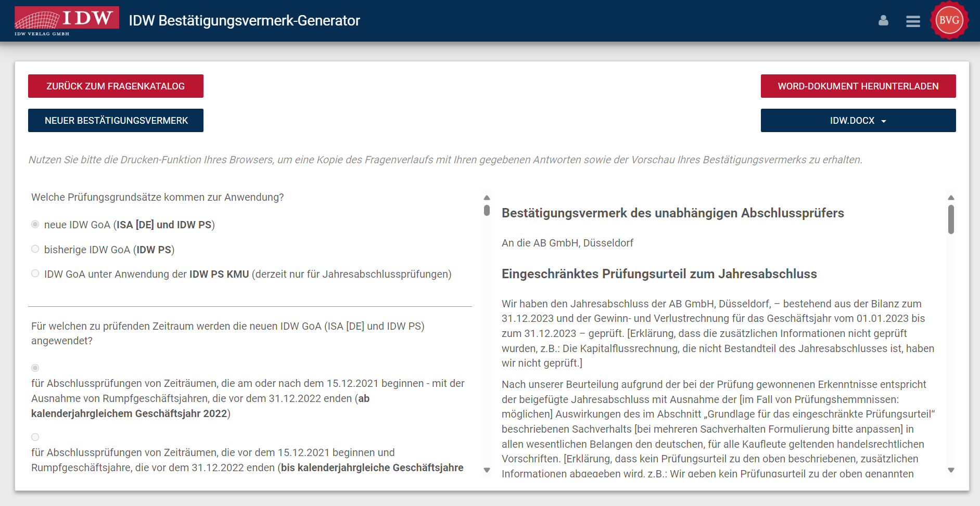Click question Für welchen zu prüfenden Zeitraum
This screenshot has height=506, width=980.
(228, 333)
